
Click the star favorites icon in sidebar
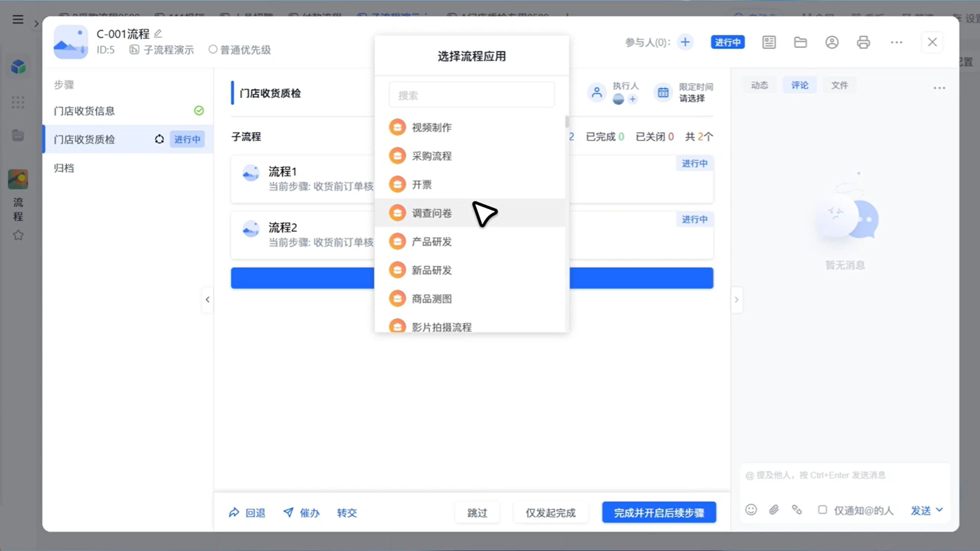(18, 235)
